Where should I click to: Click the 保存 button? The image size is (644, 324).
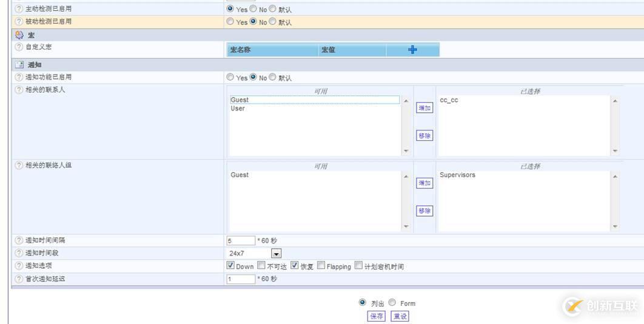tap(376, 316)
